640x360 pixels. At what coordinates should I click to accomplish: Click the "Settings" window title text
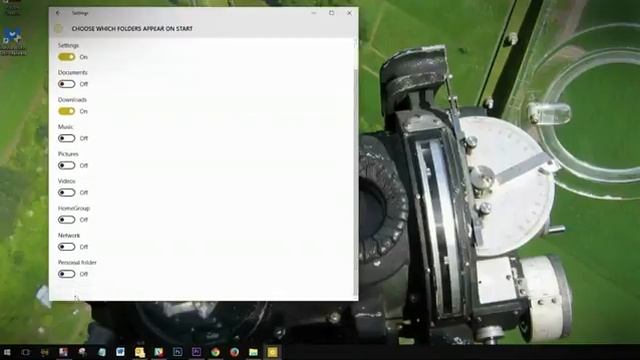click(80, 13)
